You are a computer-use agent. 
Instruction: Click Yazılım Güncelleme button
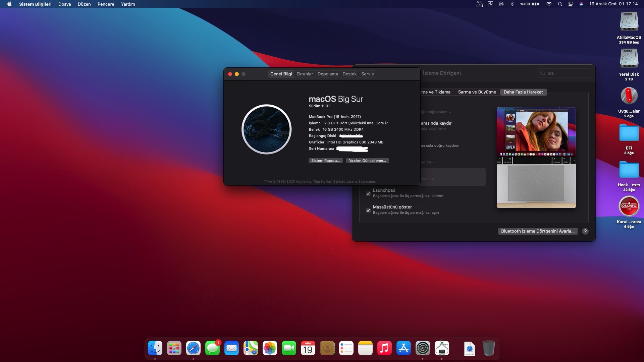[367, 161]
